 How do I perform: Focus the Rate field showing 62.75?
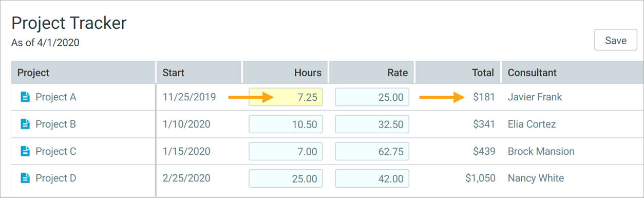coord(372,151)
